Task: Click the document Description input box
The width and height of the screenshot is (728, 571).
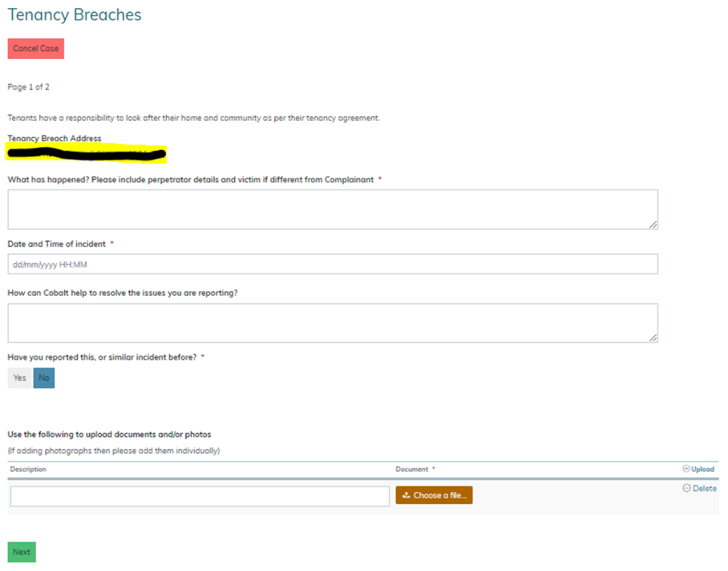Action: [200, 496]
